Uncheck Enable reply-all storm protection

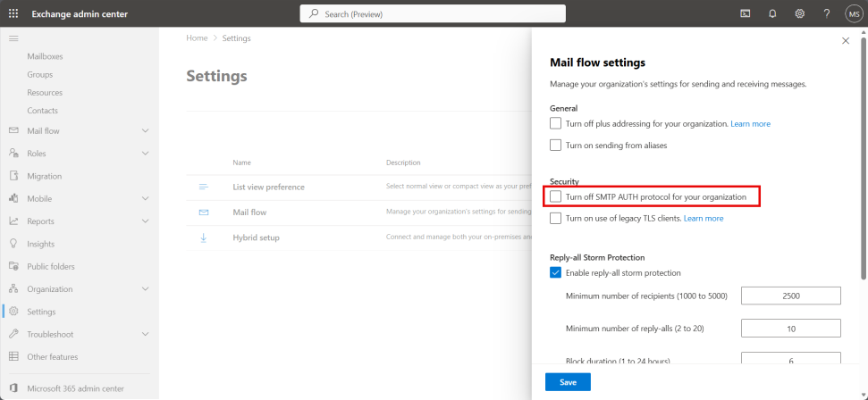(556, 272)
